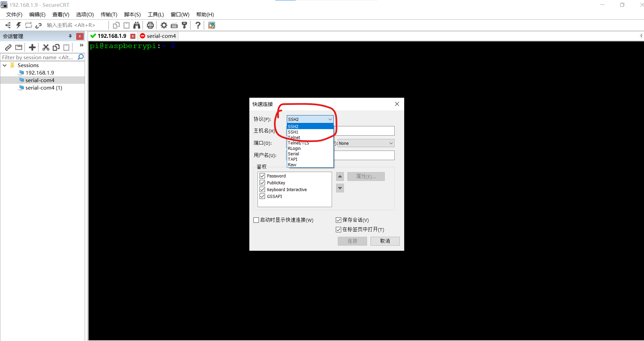Close the 192.168.1.9 tab
Viewport: 644px width, 341px height.
[x=133, y=36]
